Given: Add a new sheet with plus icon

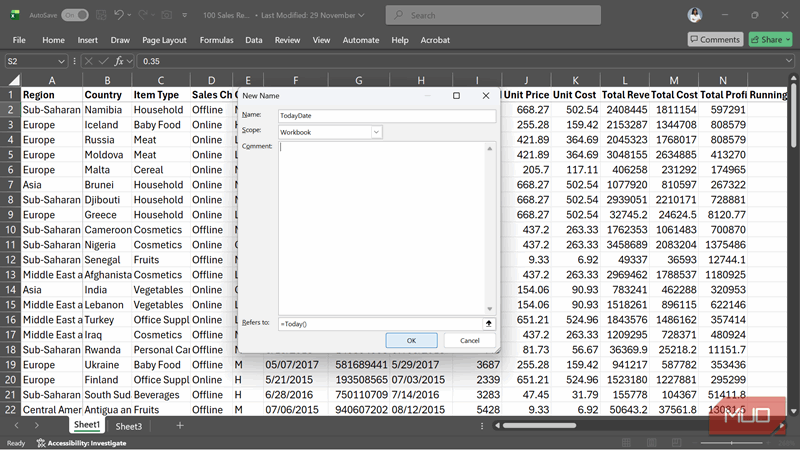Looking at the screenshot, I should point(180,426).
